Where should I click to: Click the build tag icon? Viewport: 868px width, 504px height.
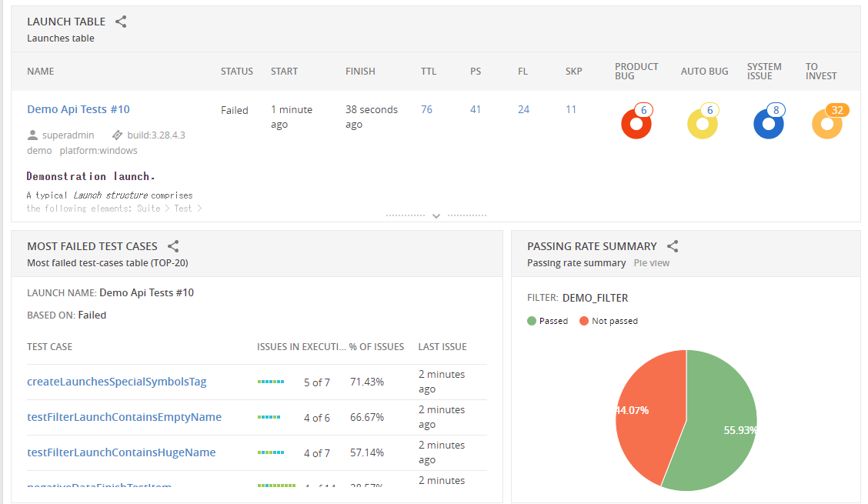(x=118, y=135)
